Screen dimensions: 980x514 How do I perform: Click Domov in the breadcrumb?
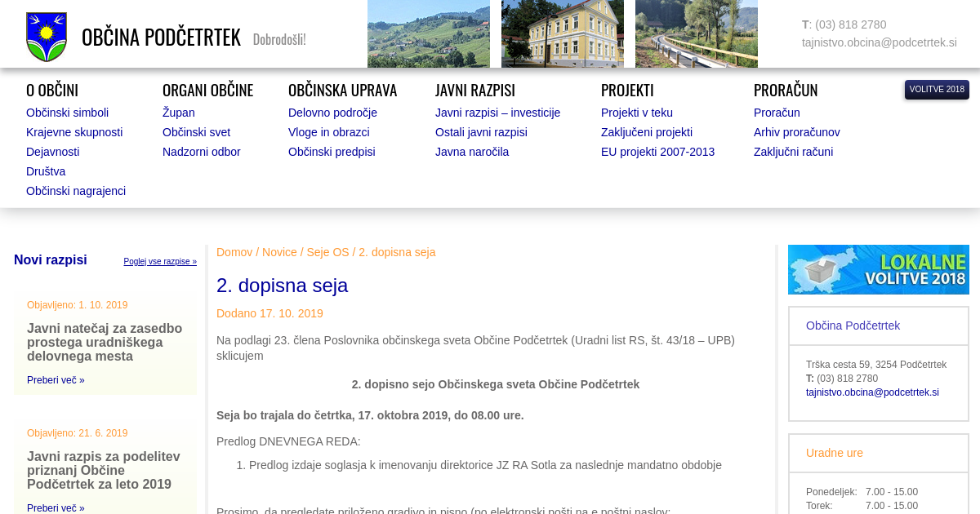[234, 252]
